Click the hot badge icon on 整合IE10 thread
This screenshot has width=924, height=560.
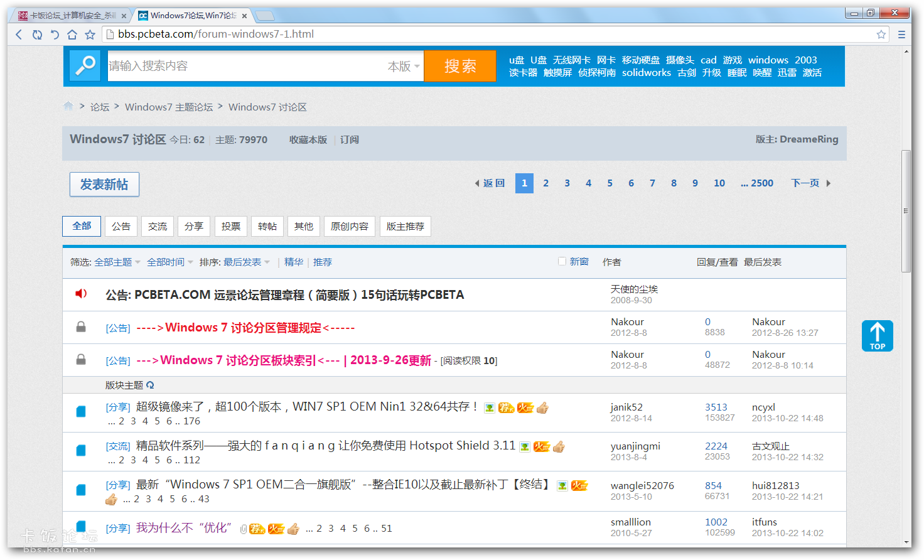coord(579,485)
